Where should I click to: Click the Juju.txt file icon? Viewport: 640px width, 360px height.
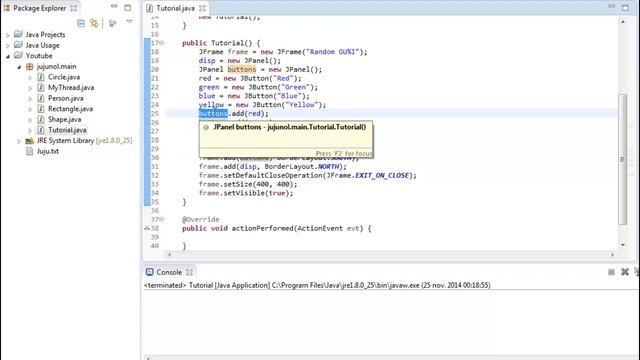29,151
